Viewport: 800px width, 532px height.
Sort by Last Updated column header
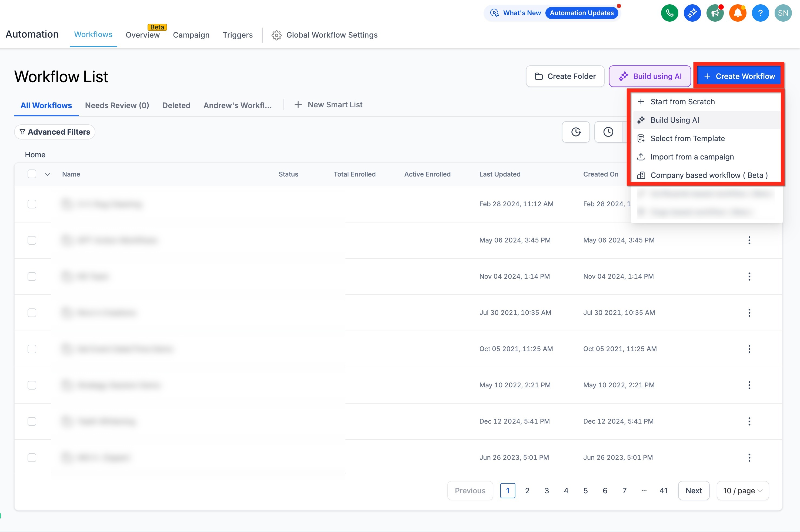point(500,174)
